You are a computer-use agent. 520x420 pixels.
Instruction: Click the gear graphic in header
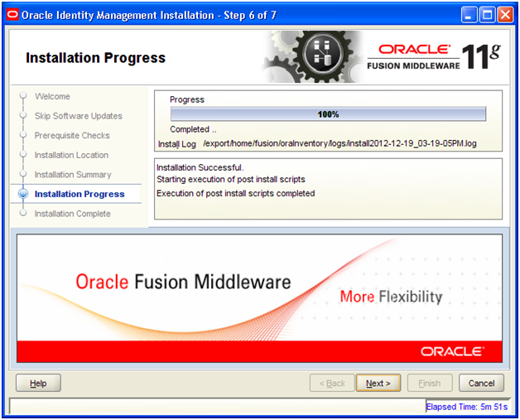click(315, 56)
